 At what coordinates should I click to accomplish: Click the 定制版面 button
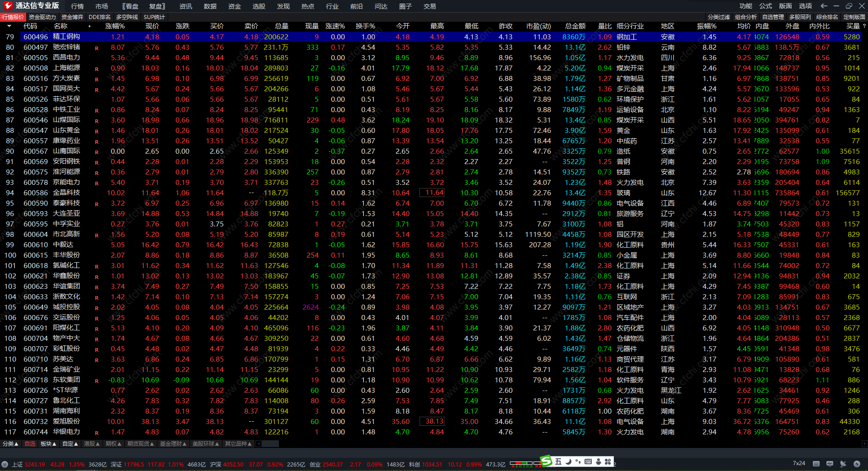click(x=854, y=17)
